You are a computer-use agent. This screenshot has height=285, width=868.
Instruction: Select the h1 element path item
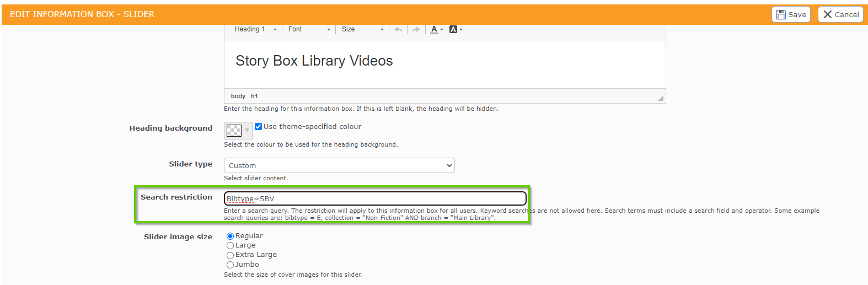point(254,96)
